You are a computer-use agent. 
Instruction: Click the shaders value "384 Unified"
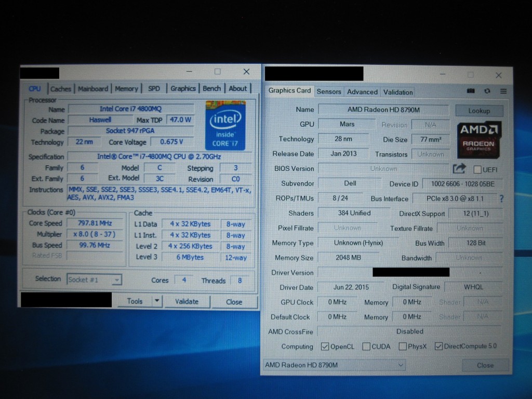pyautogui.click(x=354, y=213)
